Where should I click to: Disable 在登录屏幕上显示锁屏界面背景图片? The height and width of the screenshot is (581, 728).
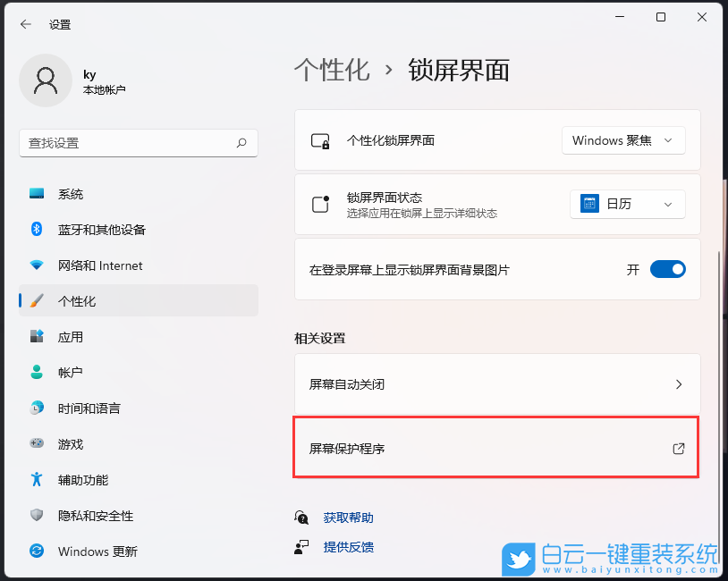(667, 268)
